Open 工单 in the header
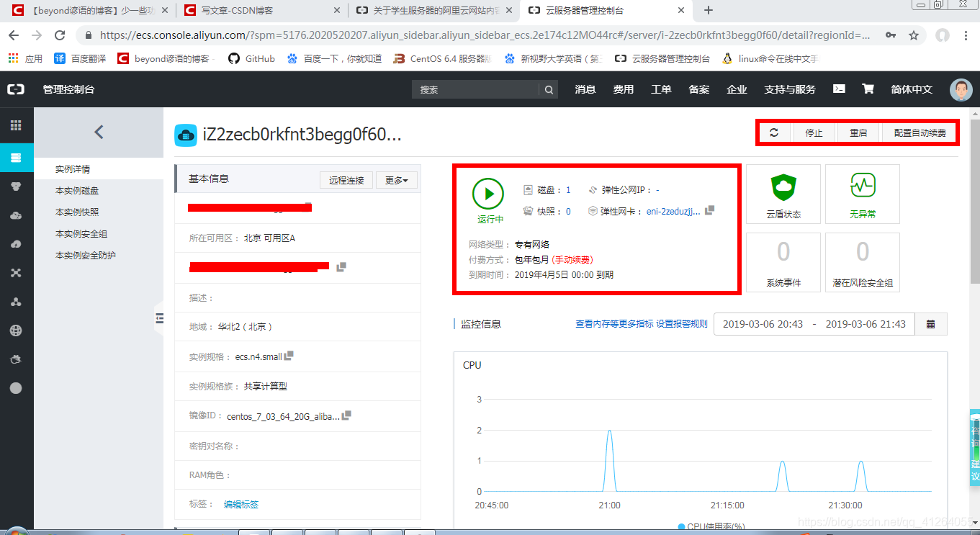The width and height of the screenshot is (980, 535). point(661,89)
